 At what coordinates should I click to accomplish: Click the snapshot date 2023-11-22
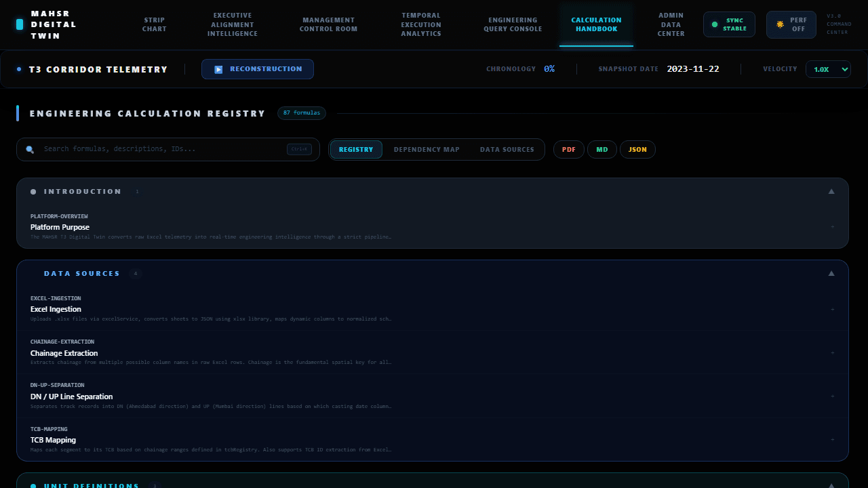point(693,69)
